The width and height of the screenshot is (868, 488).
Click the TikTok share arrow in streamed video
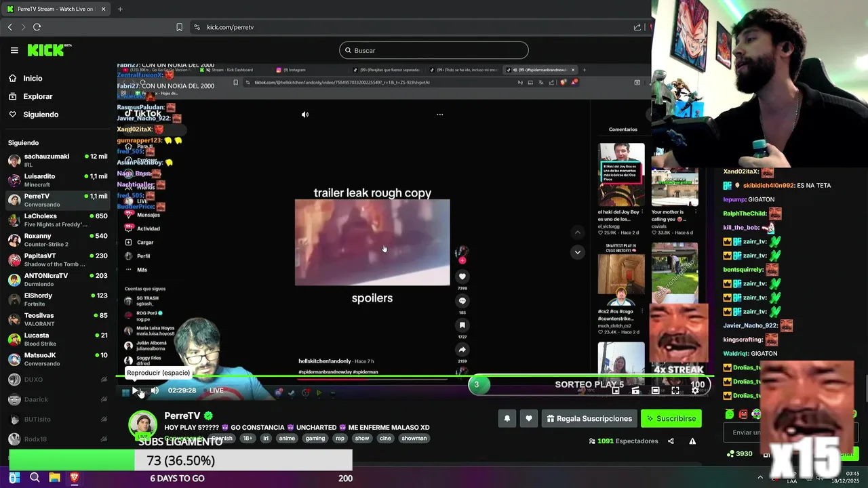462,350
